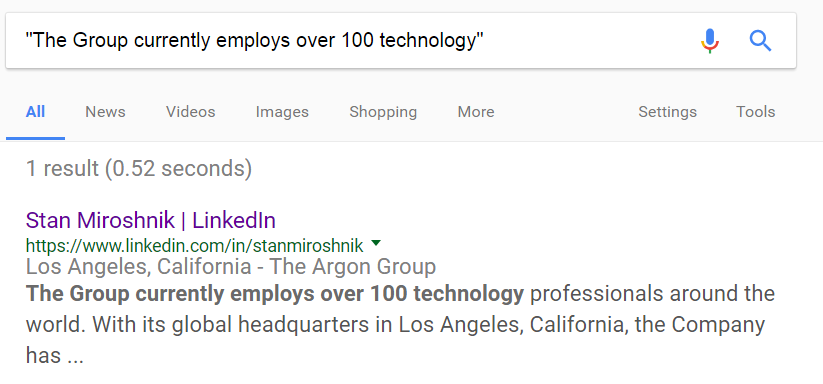Viewport: 823px width, 384px height.
Task: Open the Images tab
Action: [x=282, y=112]
